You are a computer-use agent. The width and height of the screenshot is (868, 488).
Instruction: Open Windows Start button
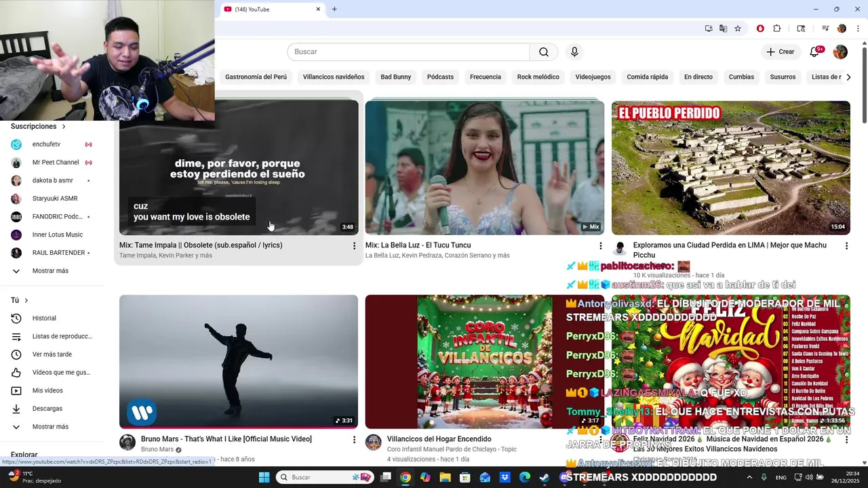click(x=264, y=477)
